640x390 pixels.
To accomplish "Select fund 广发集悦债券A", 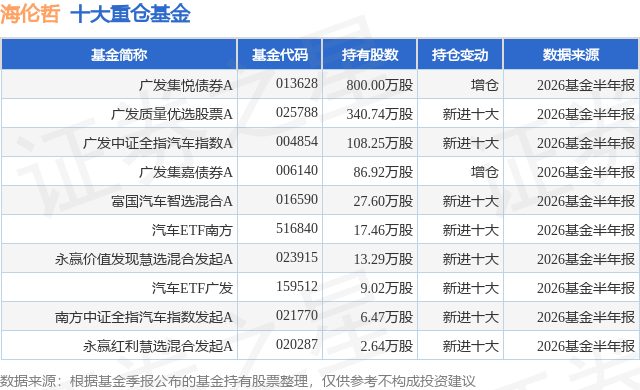I will tap(186, 85).
